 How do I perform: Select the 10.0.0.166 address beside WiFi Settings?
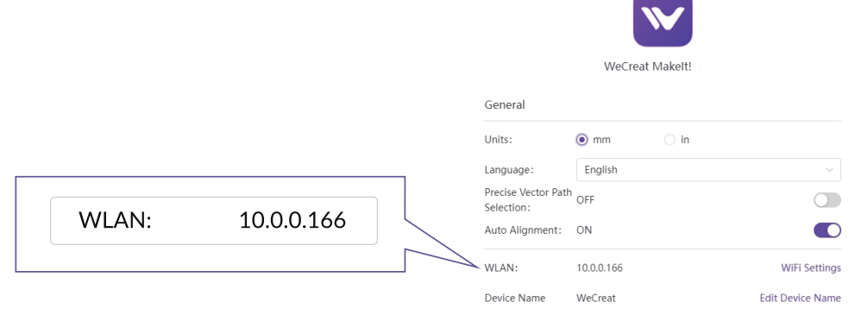tap(600, 267)
